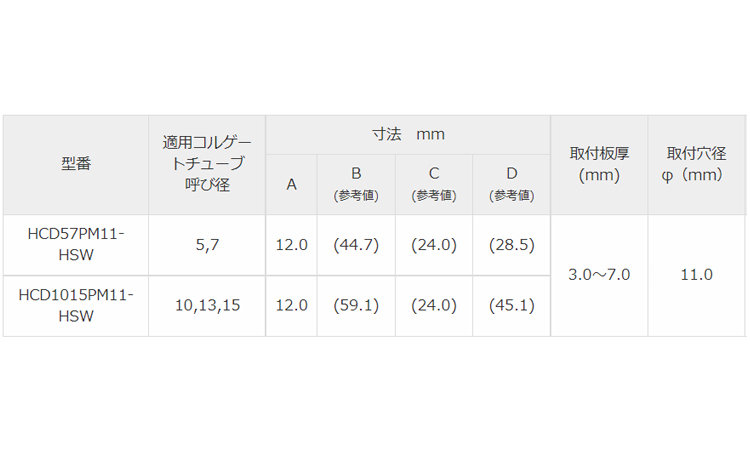This screenshot has height=450, width=750.
Task: Click the (28.5) D dimension value
Action: click(x=512, y=245)
